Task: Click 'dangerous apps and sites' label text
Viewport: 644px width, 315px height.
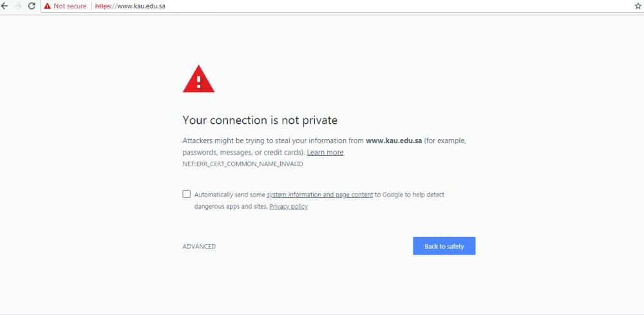Action: pyautogui.click(x=230, y=207)
